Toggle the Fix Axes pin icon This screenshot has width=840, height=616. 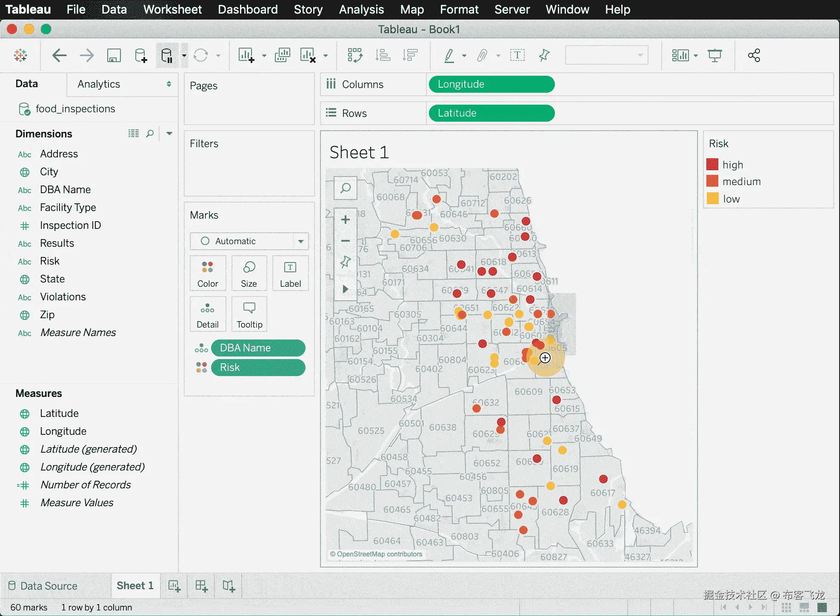click(x=544, y=55)
